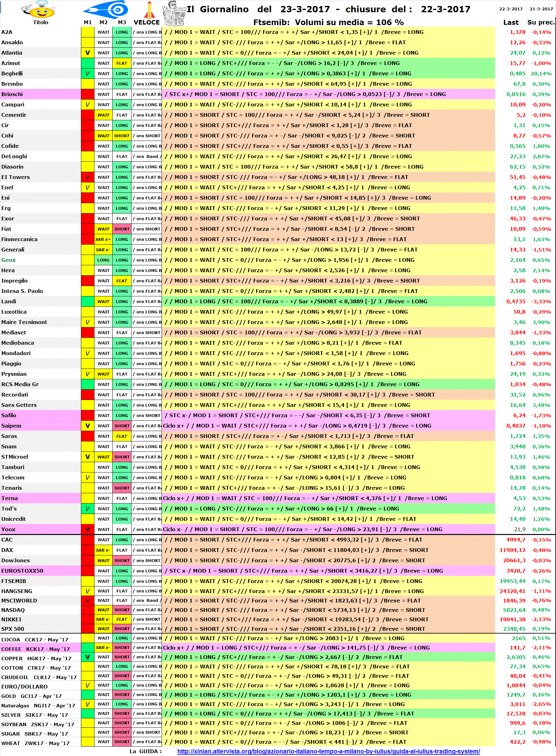Click the Beghelli change 20,14%

541,73
